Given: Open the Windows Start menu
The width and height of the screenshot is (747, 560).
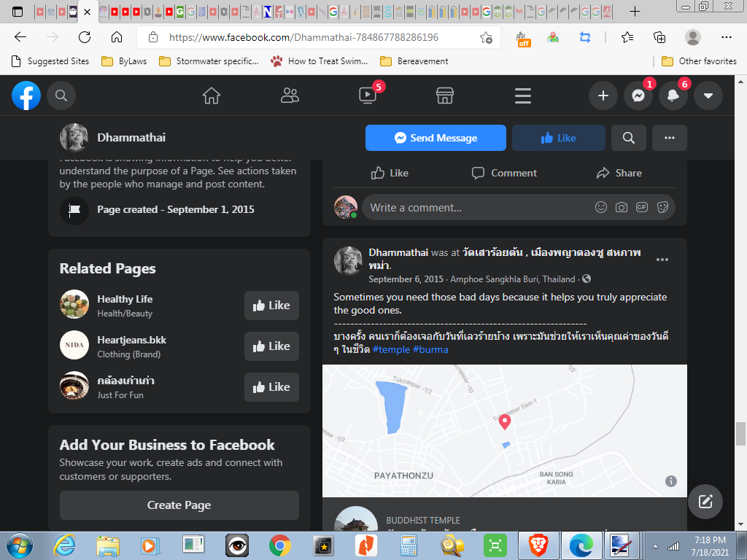Looking at the screenshot, I should pyautogui.click(x=20, y=545).
